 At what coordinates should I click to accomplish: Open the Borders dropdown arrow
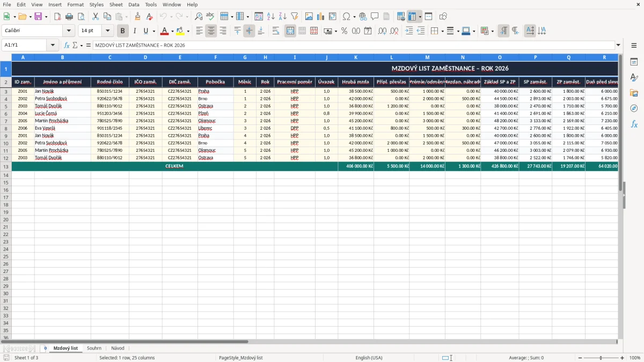click(442, 31)
